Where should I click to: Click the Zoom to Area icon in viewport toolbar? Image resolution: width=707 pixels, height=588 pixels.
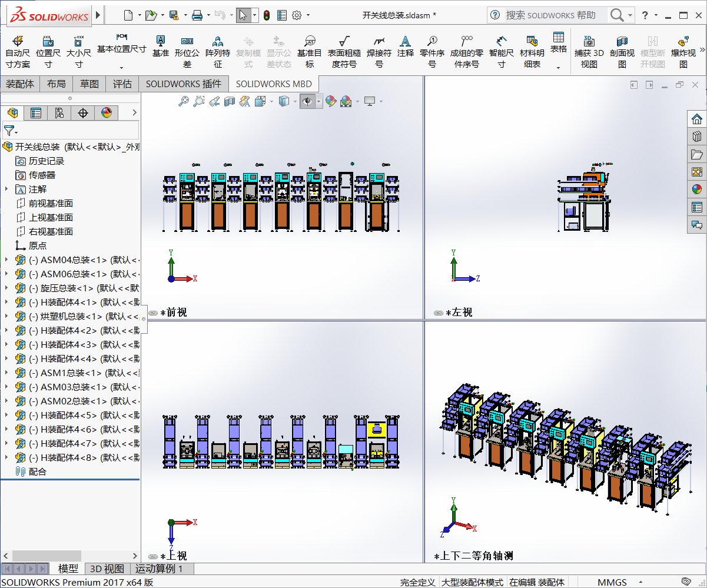pos(199,101)
